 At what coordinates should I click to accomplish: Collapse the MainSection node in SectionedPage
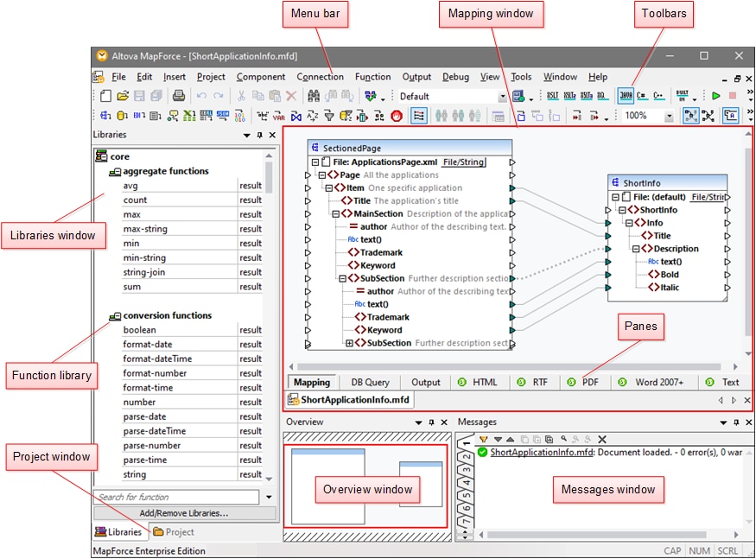(335, 213)
